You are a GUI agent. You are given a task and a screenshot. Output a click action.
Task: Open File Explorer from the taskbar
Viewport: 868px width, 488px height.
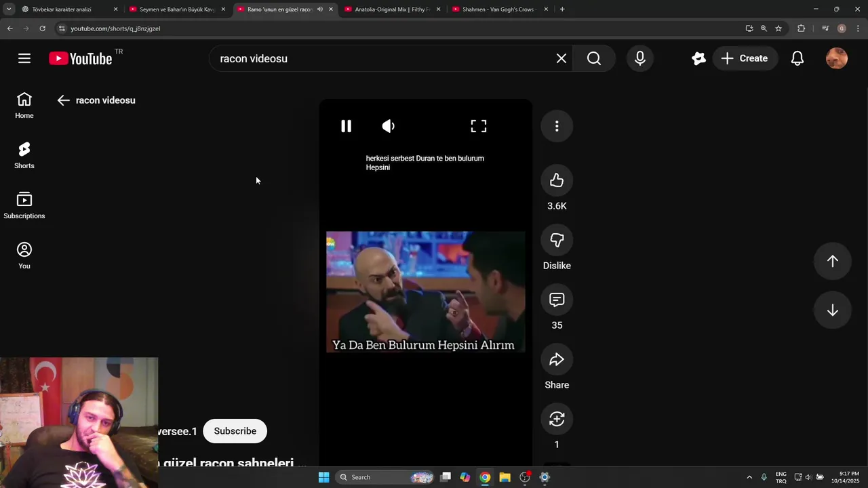[505, 477]
